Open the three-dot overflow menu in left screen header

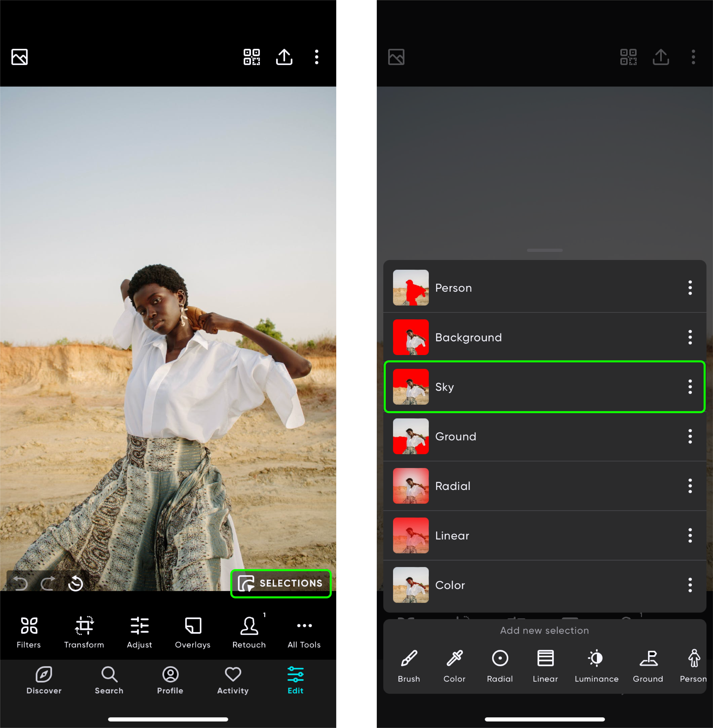click(317, 57)
